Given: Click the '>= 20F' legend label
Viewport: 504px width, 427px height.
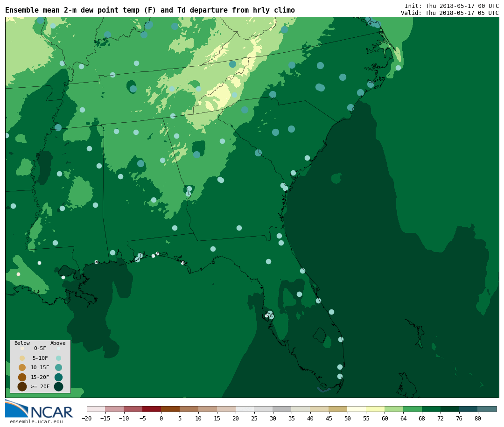Looking at the screenshot, I should (x=40, y=386).
